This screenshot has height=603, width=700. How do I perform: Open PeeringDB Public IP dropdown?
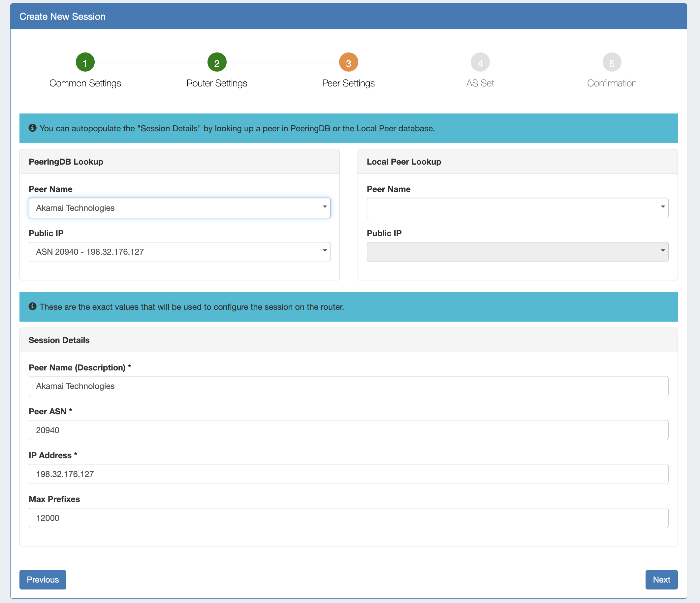179,252
